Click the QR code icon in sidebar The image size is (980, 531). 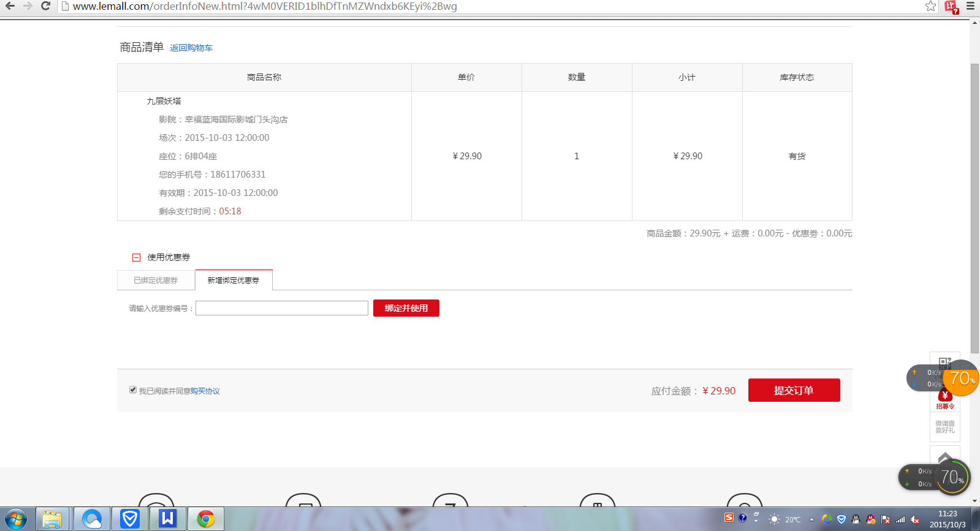[944, 362]
